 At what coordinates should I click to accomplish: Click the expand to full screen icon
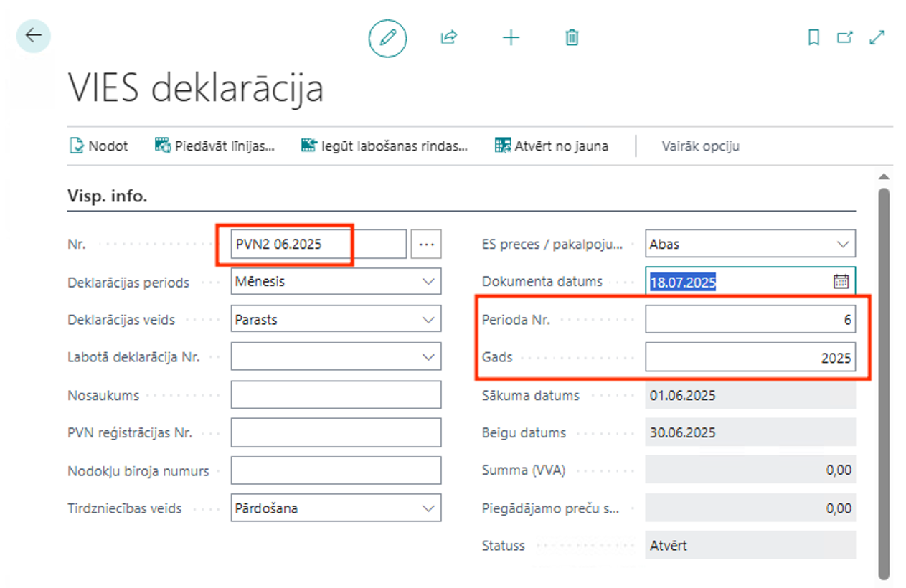pyautogui.click(x=877, y=38)
